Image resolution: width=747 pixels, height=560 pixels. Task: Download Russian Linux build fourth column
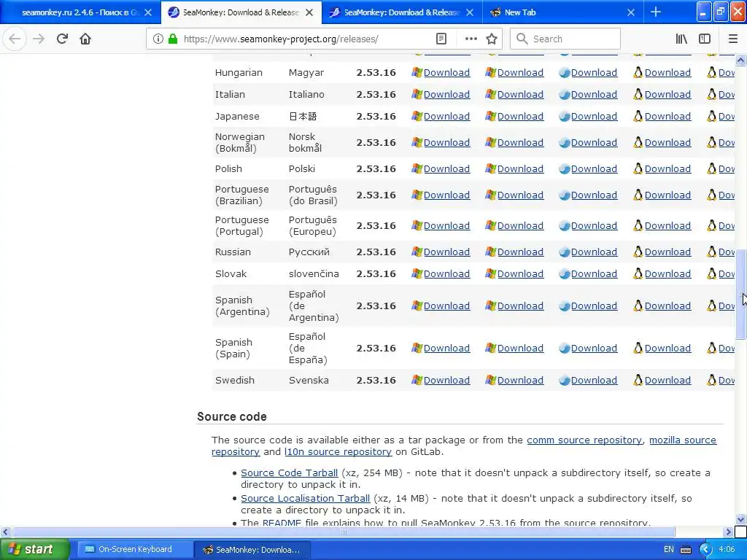point(667,252)
